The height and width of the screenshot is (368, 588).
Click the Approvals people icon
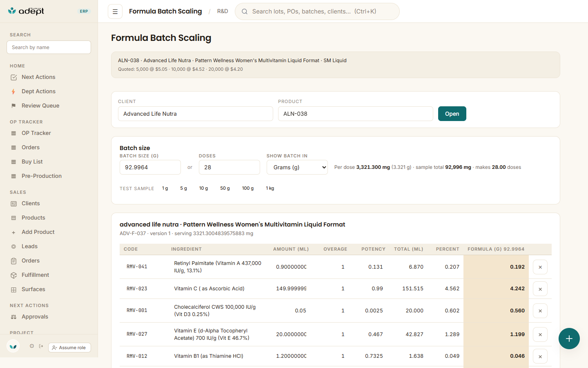(x=13, y=317)
